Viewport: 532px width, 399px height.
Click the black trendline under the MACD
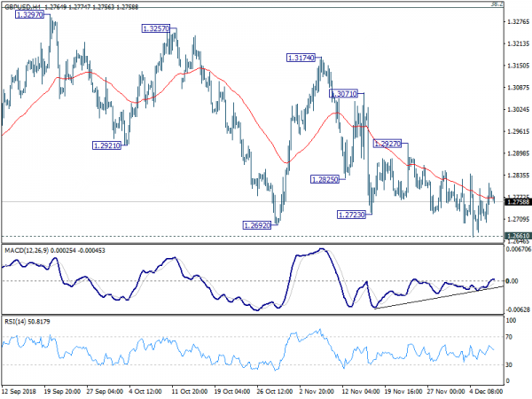[x=434, y=295]
